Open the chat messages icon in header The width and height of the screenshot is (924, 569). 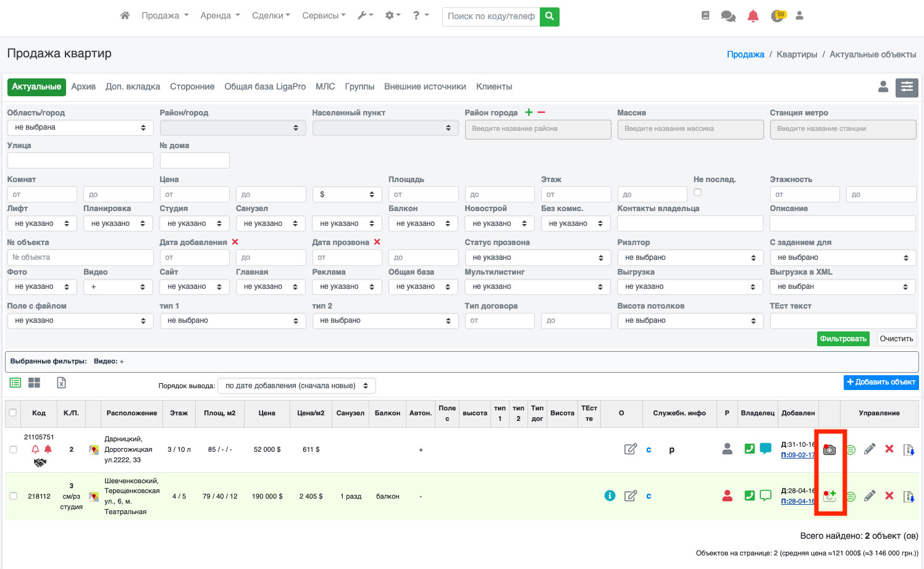(x=728, y=16)
